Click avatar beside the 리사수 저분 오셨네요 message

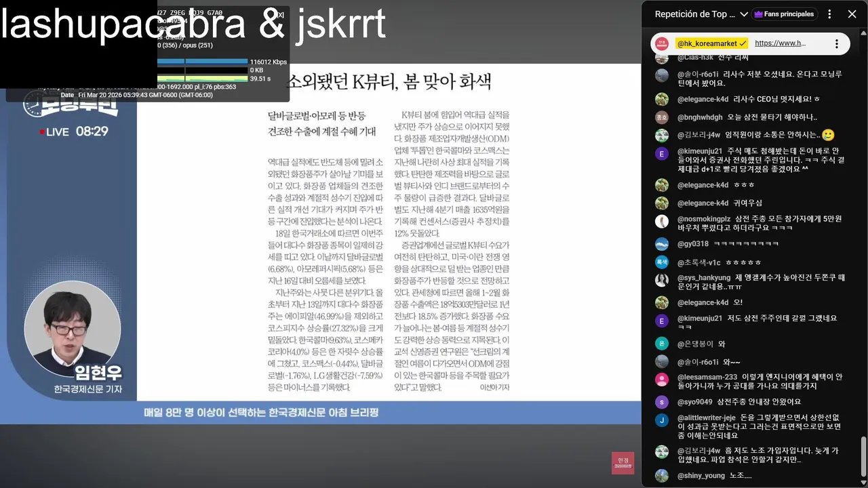(x=662, y=75)
